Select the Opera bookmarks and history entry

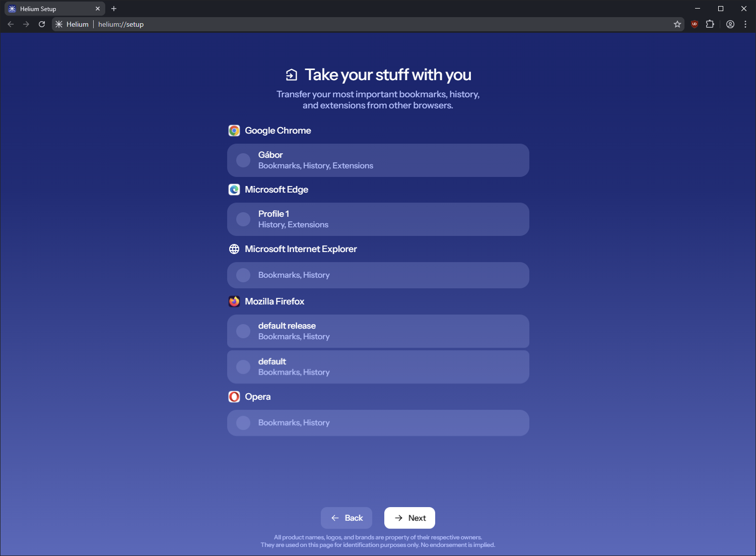(378, 422)
